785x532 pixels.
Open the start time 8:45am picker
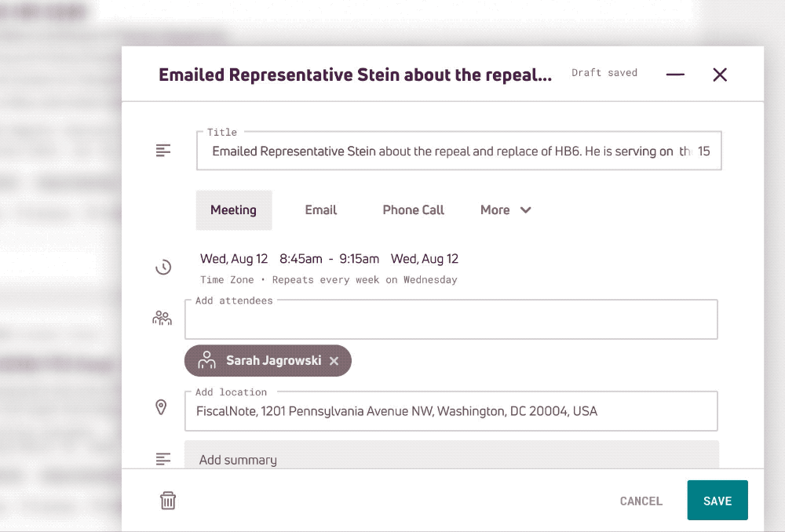[301, 259]
